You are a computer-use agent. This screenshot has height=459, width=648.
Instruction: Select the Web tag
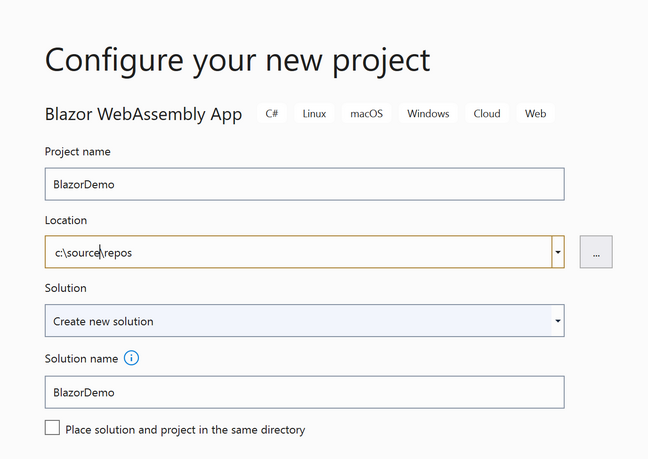click(x=536, y=114)
